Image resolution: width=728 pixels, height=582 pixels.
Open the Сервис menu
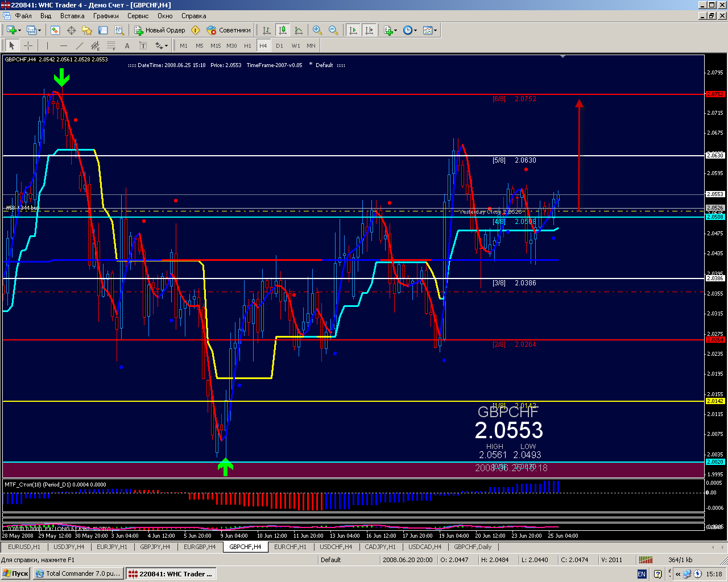138,16
